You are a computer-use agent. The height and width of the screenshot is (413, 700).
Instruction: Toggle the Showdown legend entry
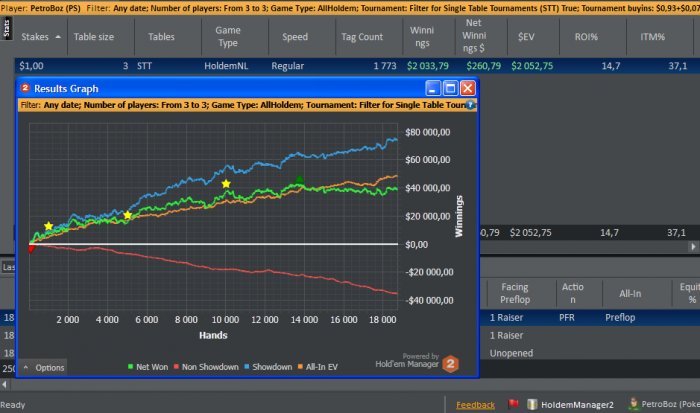click(x=268, y=367)
